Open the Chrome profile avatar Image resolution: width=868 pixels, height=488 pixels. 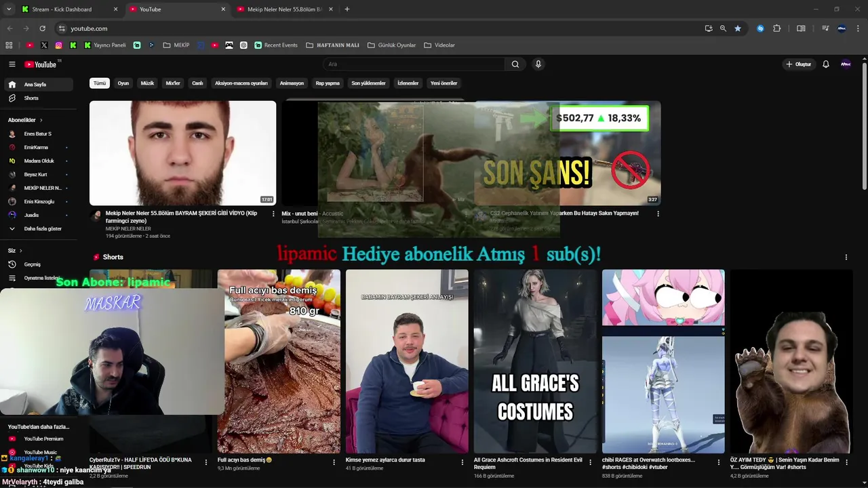click(842, 28)
